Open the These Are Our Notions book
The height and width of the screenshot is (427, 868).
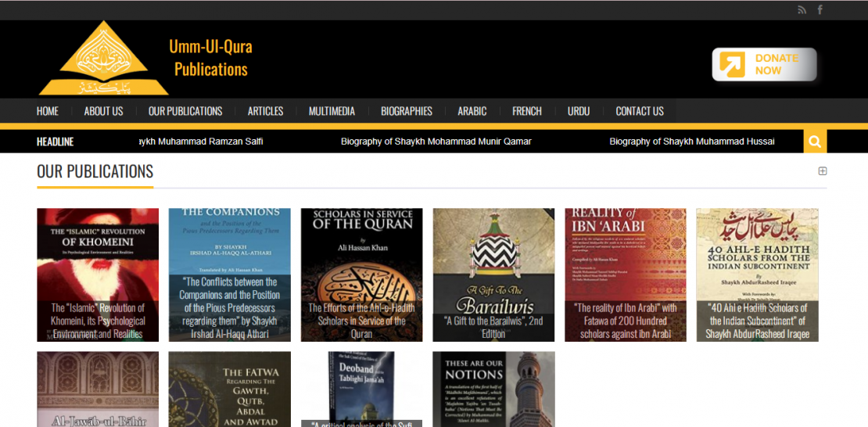(x=493, y=389)
